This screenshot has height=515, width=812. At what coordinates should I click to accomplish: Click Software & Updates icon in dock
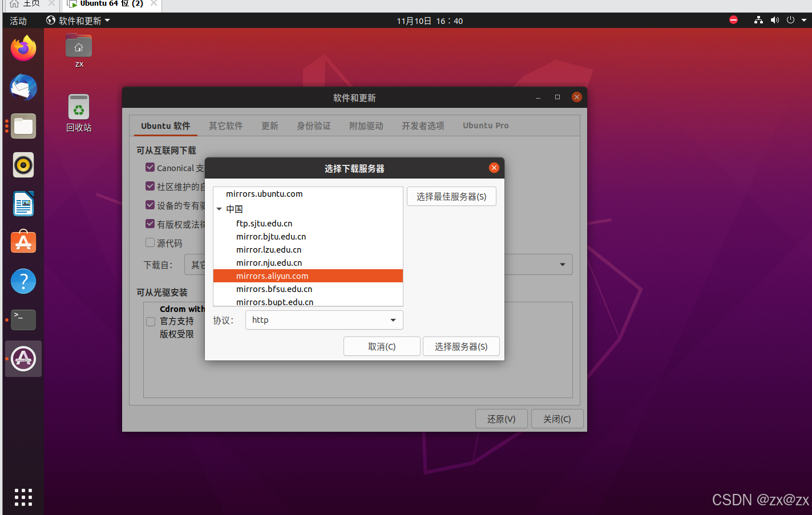23,359
